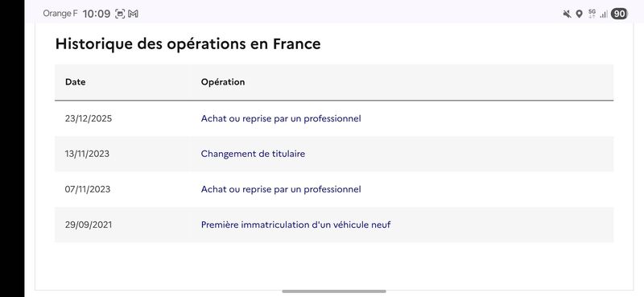Image resolution: width=644 pixels, height=297 pixels.
Task: Open the 07/11/2023 'Achat ou reprise' operation
Action: pyautogui.click(x=281, y=189)
